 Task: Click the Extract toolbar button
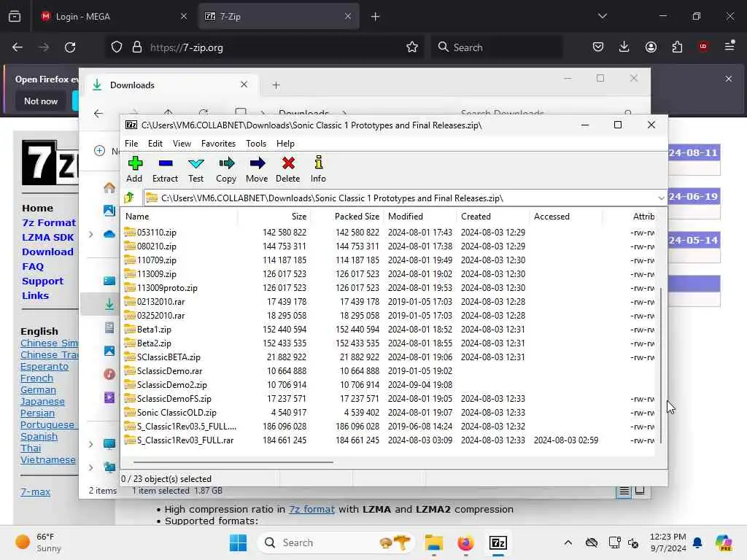pyautogui.click(x=165, y=169)
